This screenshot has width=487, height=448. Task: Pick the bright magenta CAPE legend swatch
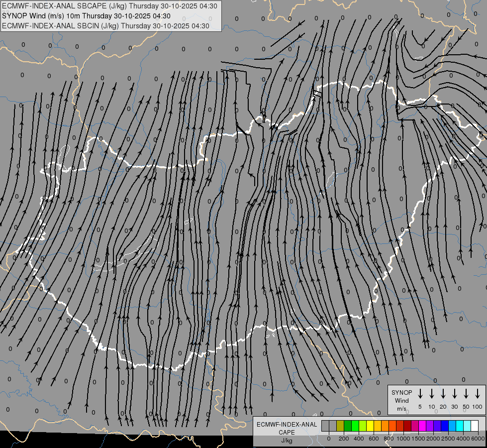click(x=422, y=426)
